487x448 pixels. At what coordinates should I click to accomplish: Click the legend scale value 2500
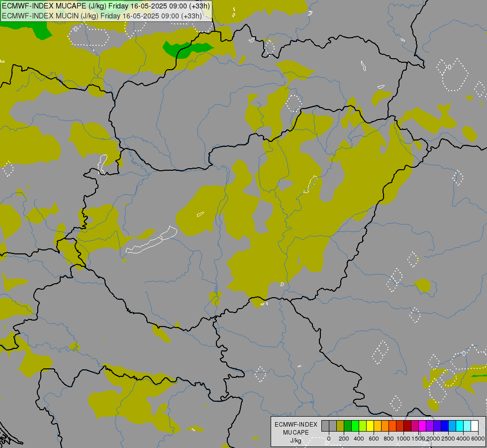pyautogui.click(x=448, y=439)
